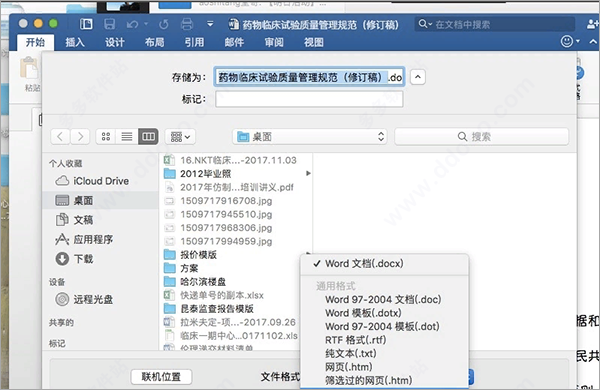The width and height of the screenshot is (600, 390).
Task: Click the Share user icon
Action: (x=593, y=24)
